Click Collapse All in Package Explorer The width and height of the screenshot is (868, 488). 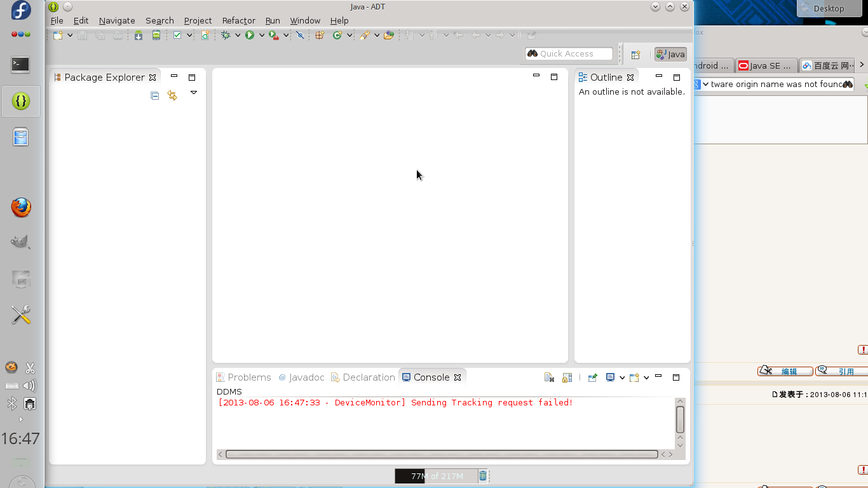coord(154,95)
